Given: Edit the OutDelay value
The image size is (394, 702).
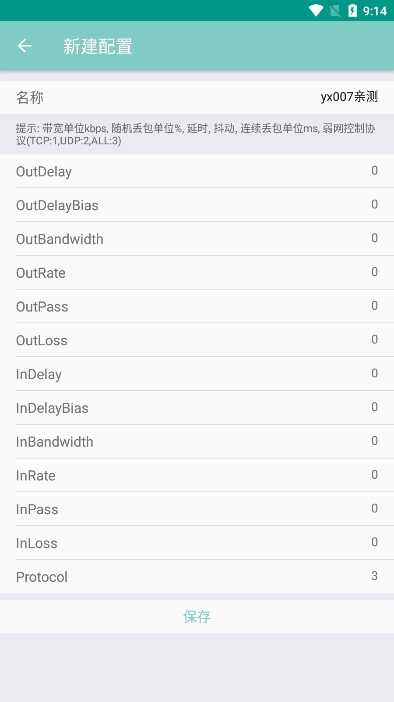Looking at the screenshot, I should point(374,171).
